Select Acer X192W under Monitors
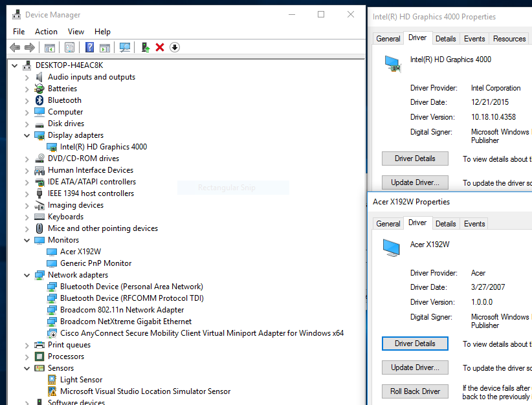 pos(81,252)
